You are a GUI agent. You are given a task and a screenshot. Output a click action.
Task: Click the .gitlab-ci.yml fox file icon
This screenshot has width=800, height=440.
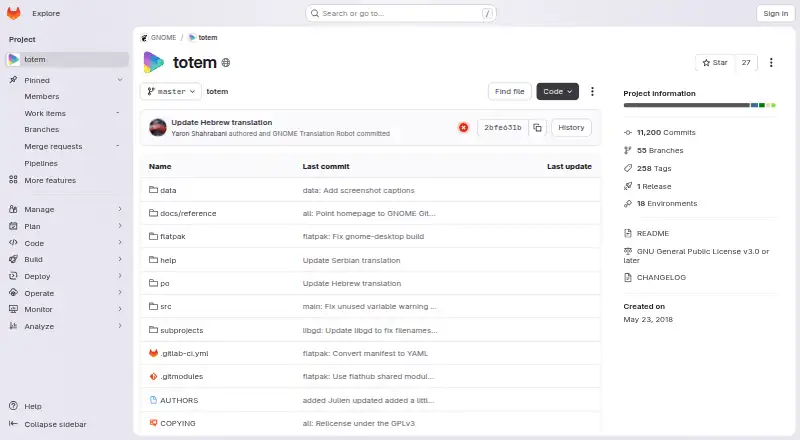click(153, 353)
